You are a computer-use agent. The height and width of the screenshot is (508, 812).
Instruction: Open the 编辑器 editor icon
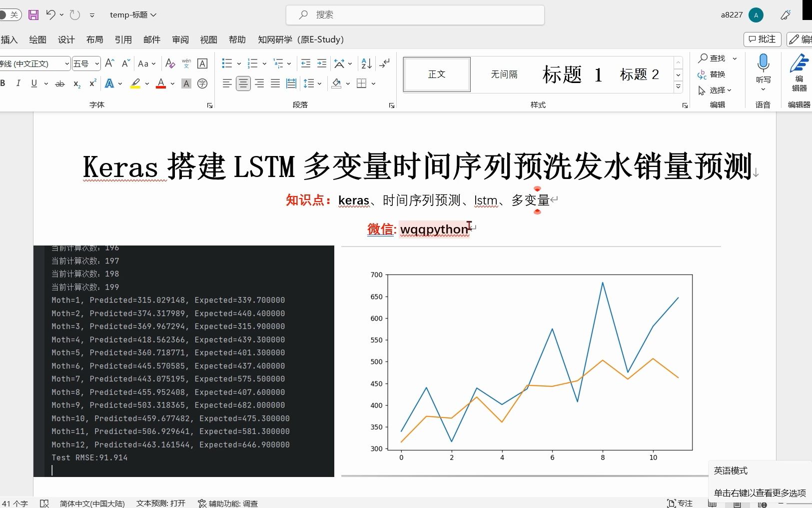799,73
